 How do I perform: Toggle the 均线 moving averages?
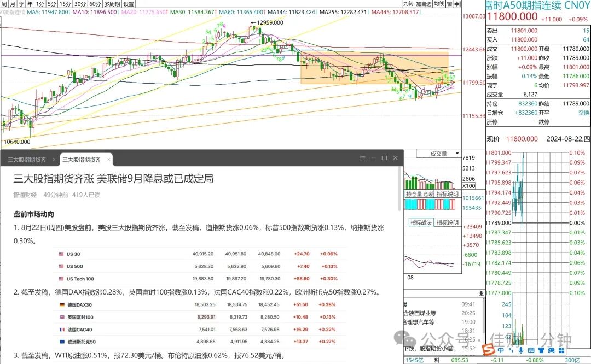pos(439,4)
